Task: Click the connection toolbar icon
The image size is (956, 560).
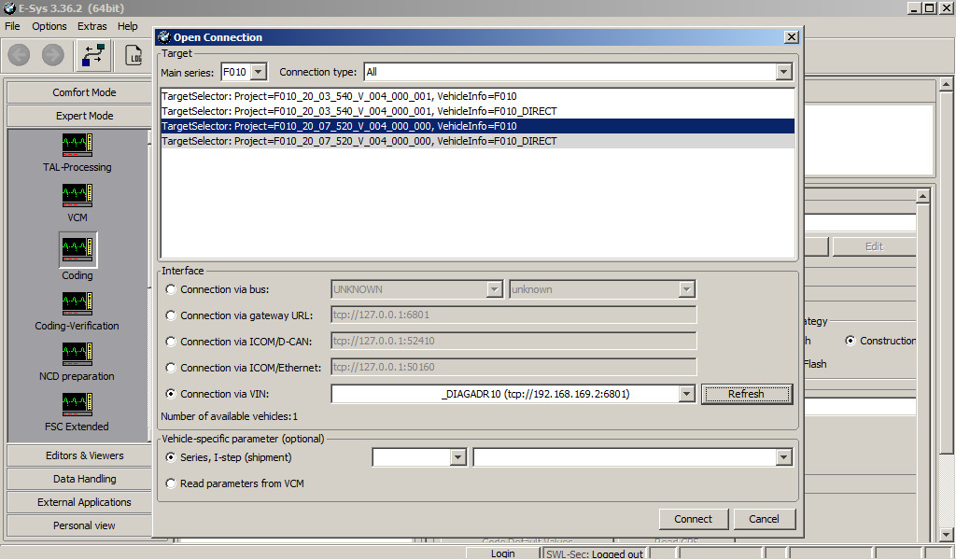Action: point(92,55)
